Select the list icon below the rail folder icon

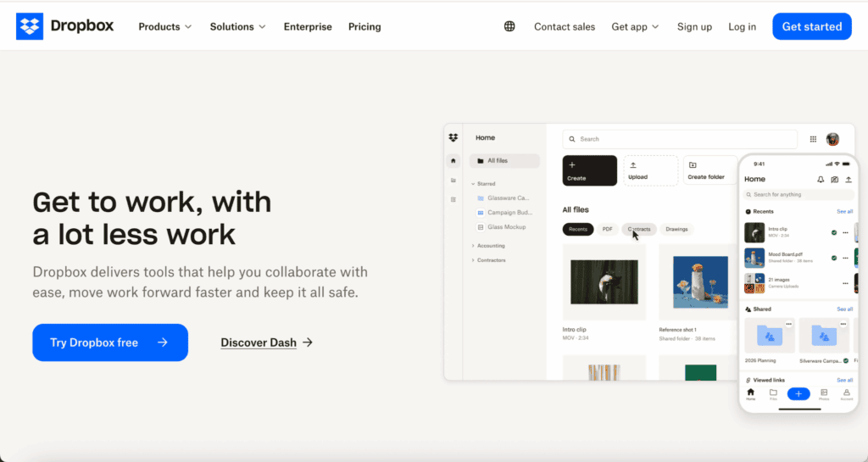(453, 200)
